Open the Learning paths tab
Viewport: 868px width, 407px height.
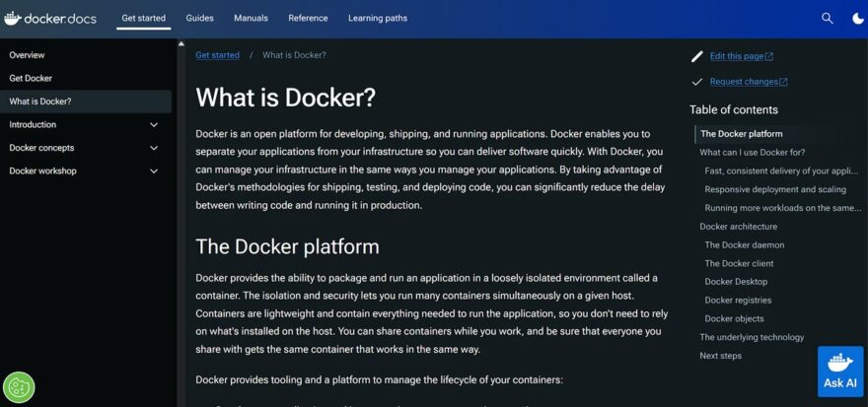pos(378,18)
